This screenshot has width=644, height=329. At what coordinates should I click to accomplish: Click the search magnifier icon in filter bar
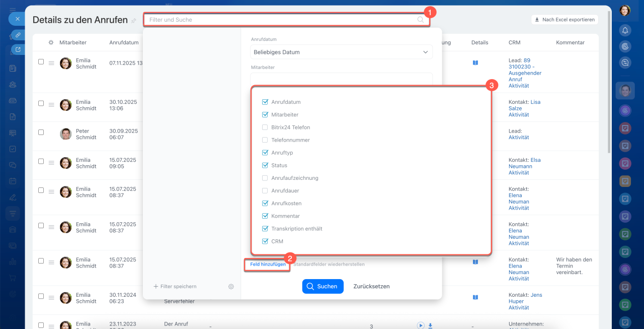[420, 20]
